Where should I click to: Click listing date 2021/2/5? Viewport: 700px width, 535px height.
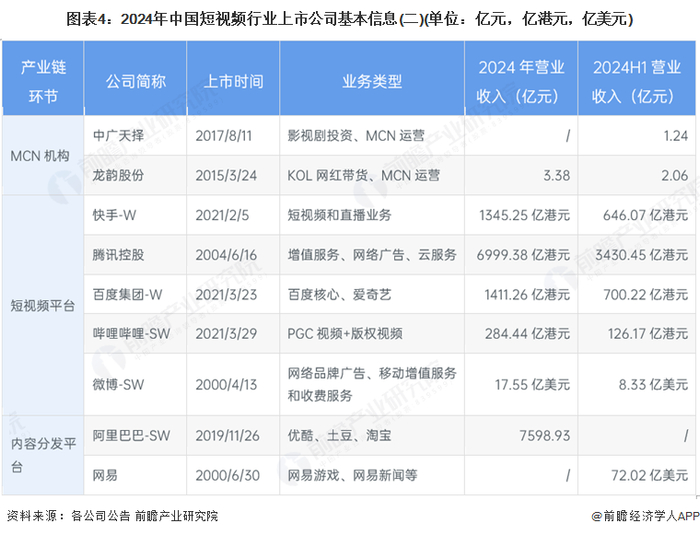pyautogui.click(x=222, y=215)
